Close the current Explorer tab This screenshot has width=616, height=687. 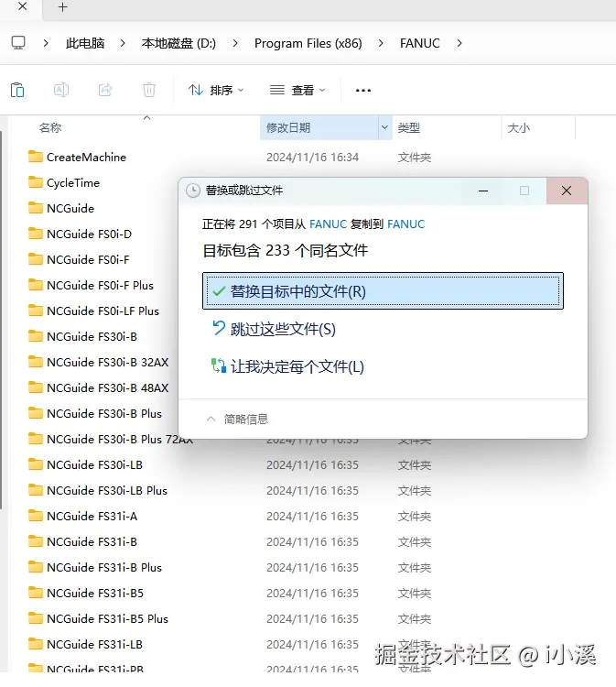point(22,6)
